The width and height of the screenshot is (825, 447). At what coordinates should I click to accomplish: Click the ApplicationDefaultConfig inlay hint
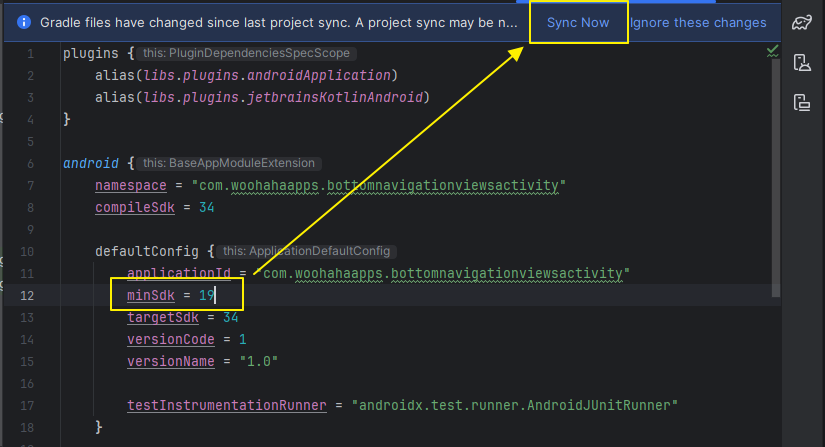point(306,251)
